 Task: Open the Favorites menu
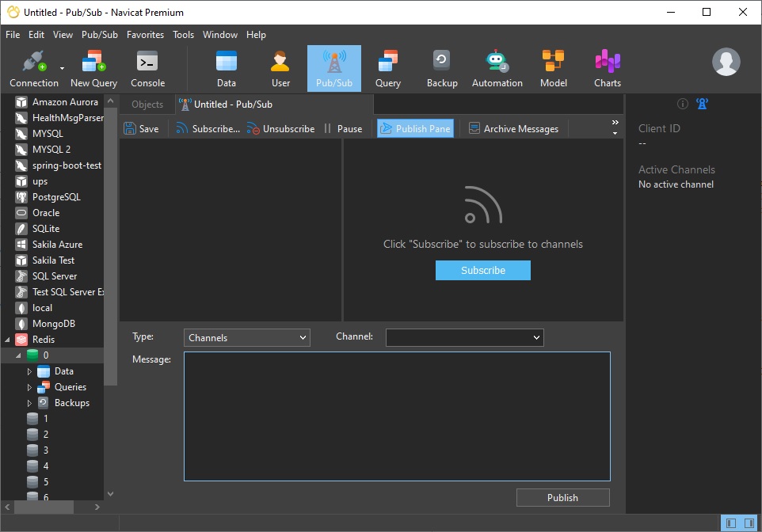[x=145, y=35]
